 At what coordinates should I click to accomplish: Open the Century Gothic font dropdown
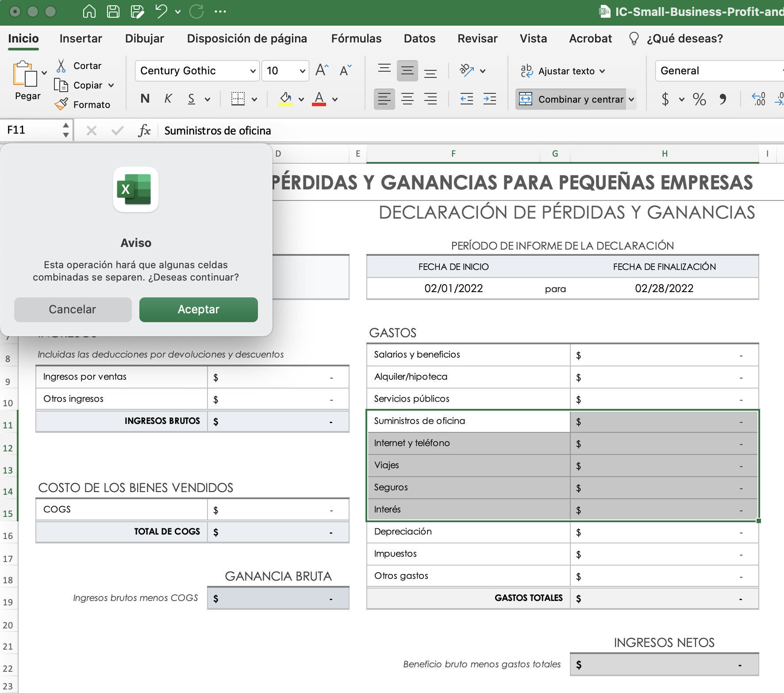point(253,71)
